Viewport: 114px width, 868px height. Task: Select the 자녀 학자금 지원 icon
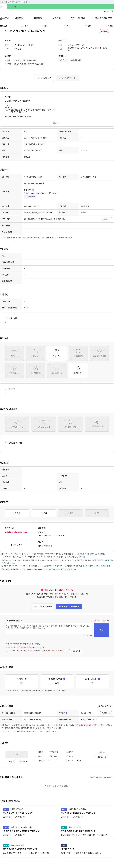tap(100, 354)
